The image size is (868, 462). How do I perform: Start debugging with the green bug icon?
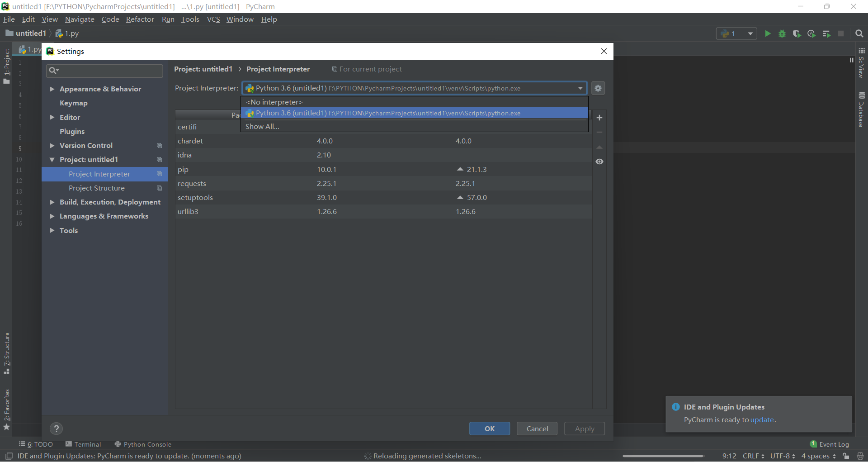782,33
